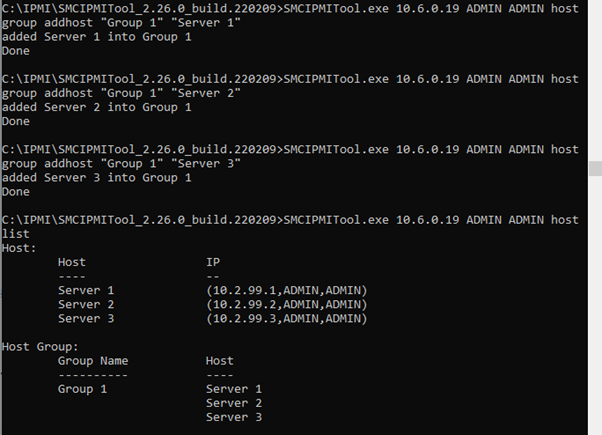Click the "IP" column header
Image resolution: width=602 pixels, height=435 pixels.
(212, 262)
